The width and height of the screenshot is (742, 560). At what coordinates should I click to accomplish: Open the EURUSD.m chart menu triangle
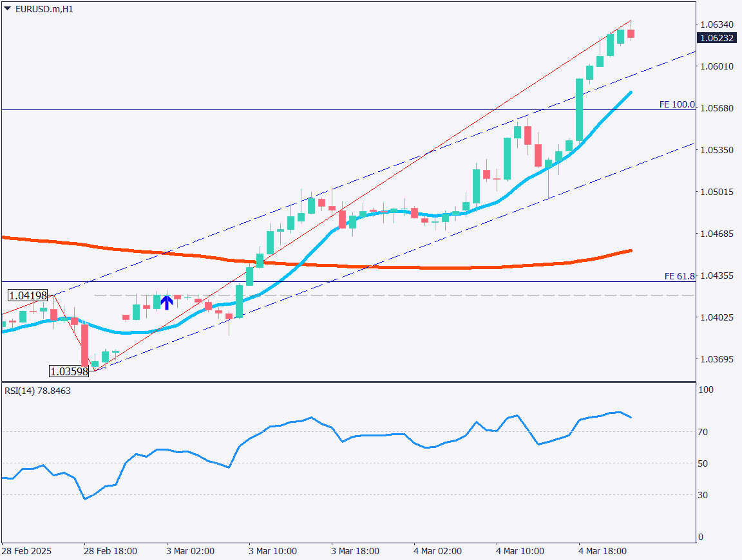[x=7, y=9]
